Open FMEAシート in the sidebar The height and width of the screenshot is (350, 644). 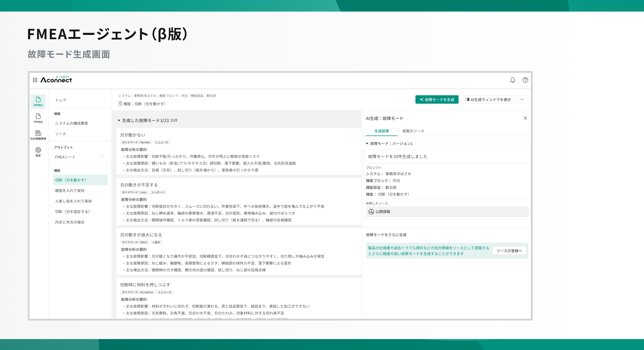pyautogui.click(x=65, y=157)
